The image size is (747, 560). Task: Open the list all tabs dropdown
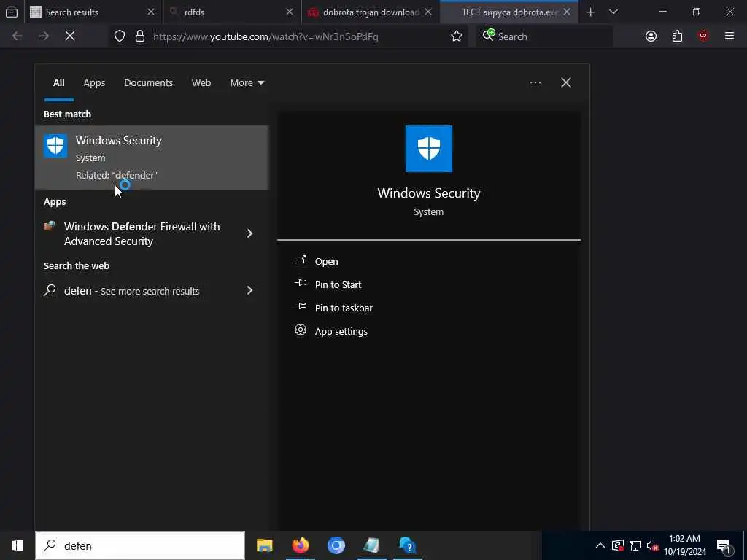click(x=614, y=12)
